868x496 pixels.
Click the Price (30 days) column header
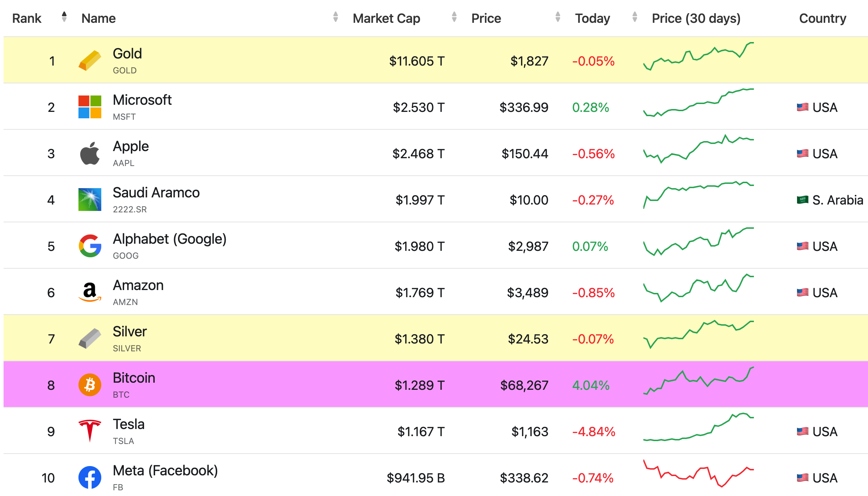pyautogui.click(x=696, y=18)
